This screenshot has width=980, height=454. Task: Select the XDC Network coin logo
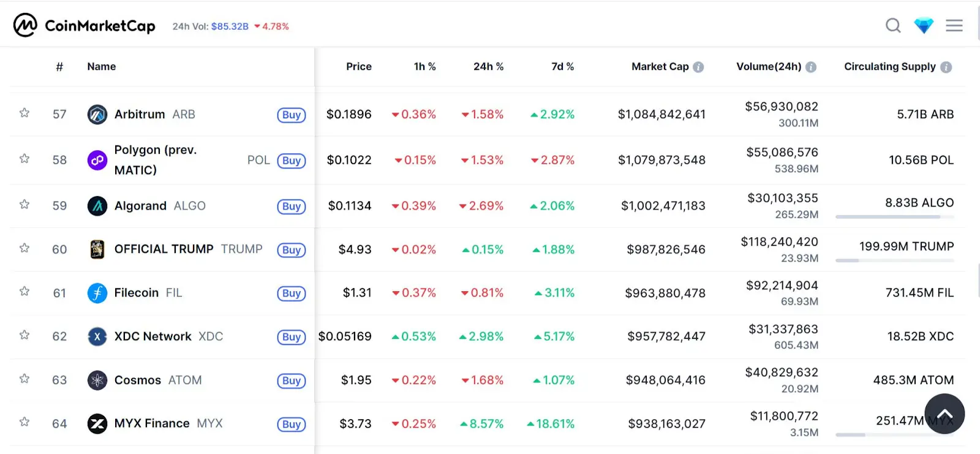(97, 336)
